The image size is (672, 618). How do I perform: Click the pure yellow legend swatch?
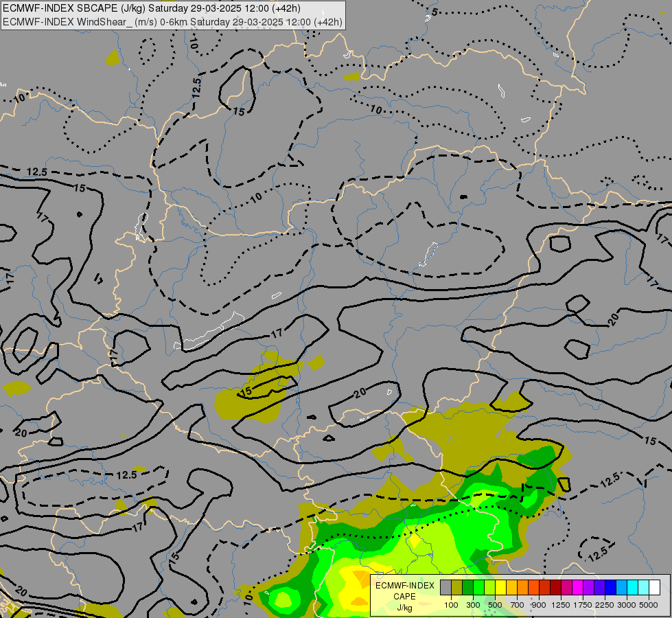[x=501, y=588]
